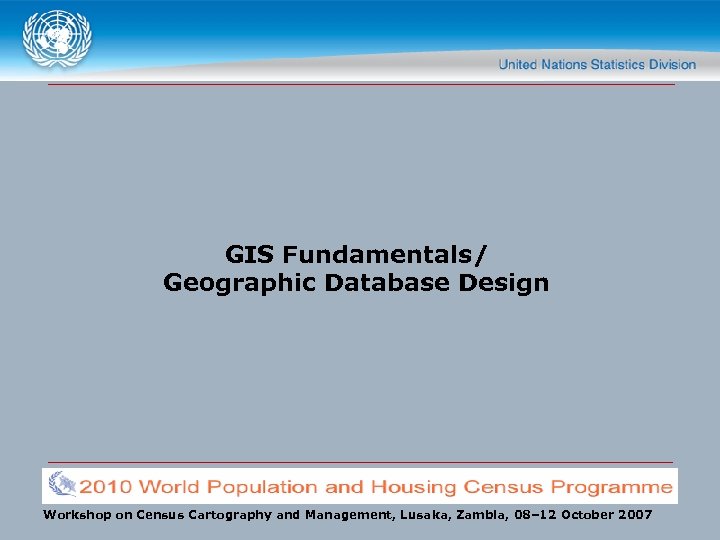Click the 'Geographic Database Design' title line
The image size is (720, 540).
click(356, 283)
